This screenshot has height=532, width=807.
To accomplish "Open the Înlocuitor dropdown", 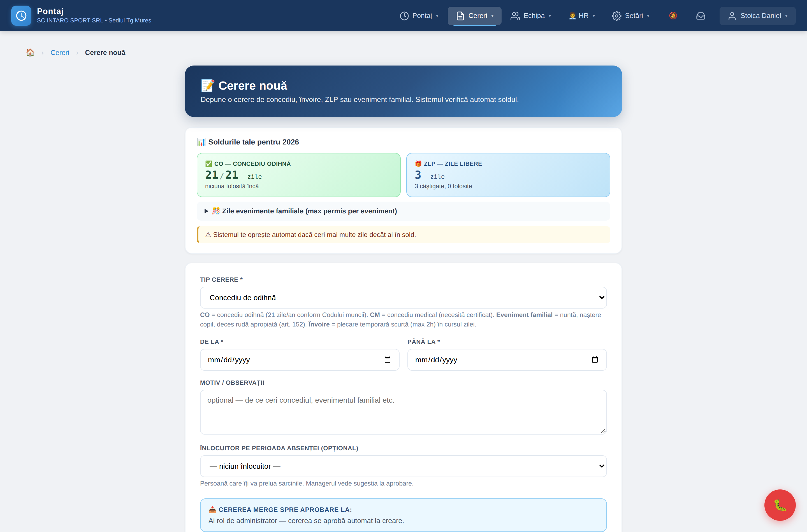I will (x=403, y=466).
